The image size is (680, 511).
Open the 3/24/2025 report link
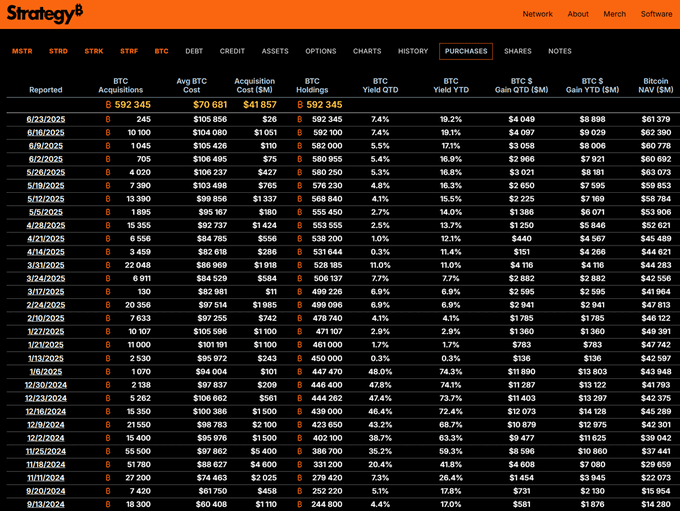pos(46,278)
